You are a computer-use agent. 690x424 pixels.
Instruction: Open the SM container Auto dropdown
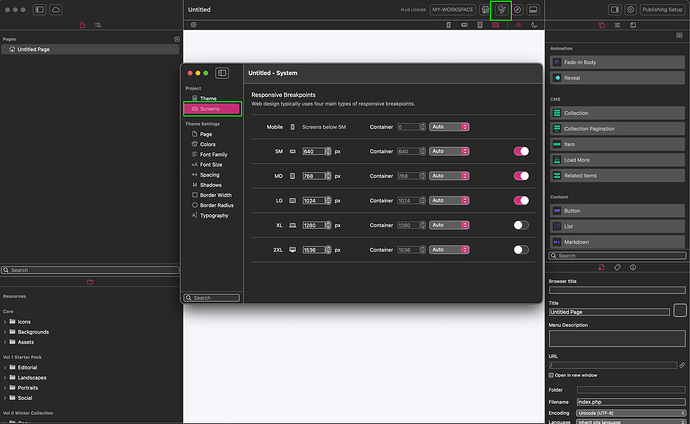(x=449, y=151)
